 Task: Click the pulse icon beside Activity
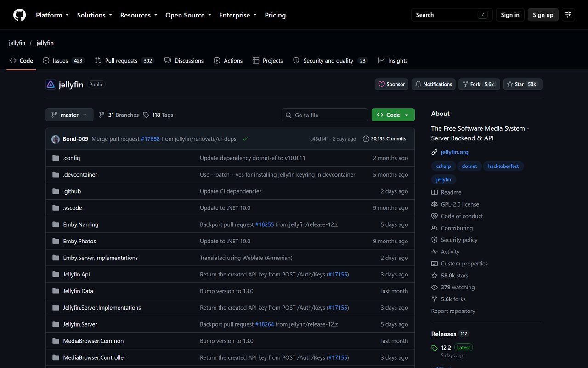pos(435,252)
